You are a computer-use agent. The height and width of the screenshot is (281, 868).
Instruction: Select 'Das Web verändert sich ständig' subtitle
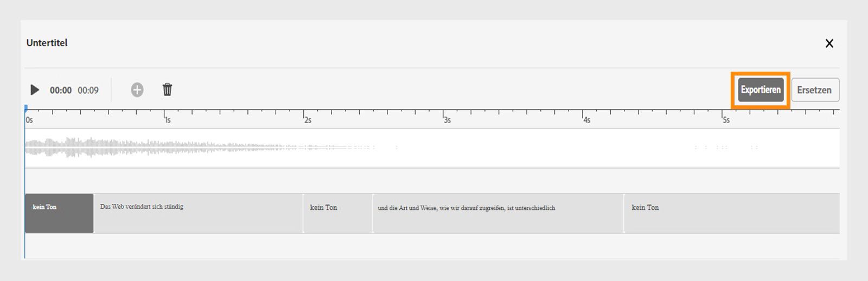(x=198, y=213)
